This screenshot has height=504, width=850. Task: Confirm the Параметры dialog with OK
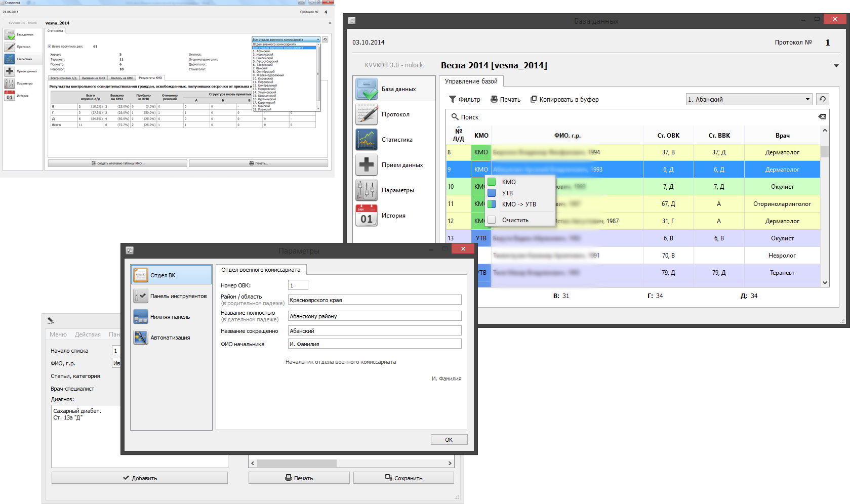click(x=449, y=440)
